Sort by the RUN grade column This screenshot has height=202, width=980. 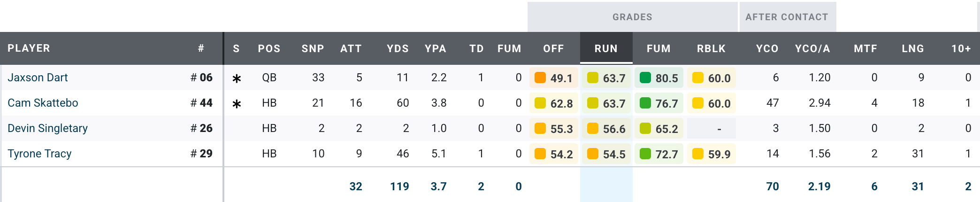606,48
